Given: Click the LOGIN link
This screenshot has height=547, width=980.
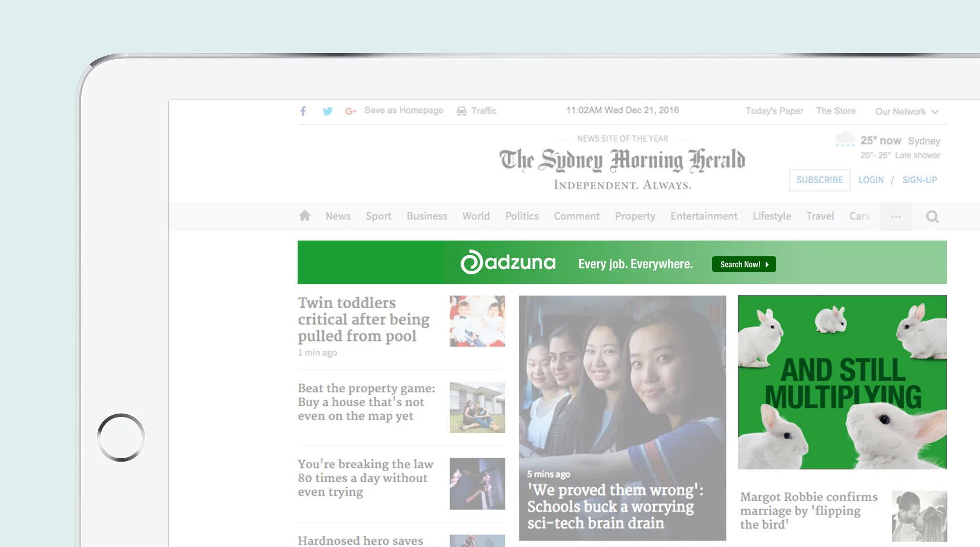Looking at the screenshot, I should [871, 180].
